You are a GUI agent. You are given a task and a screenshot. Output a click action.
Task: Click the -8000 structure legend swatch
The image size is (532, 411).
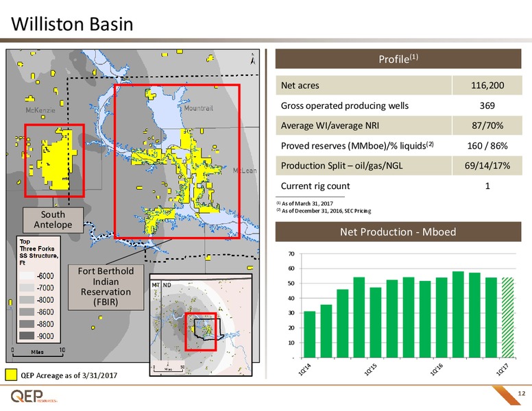pos(27,300)
